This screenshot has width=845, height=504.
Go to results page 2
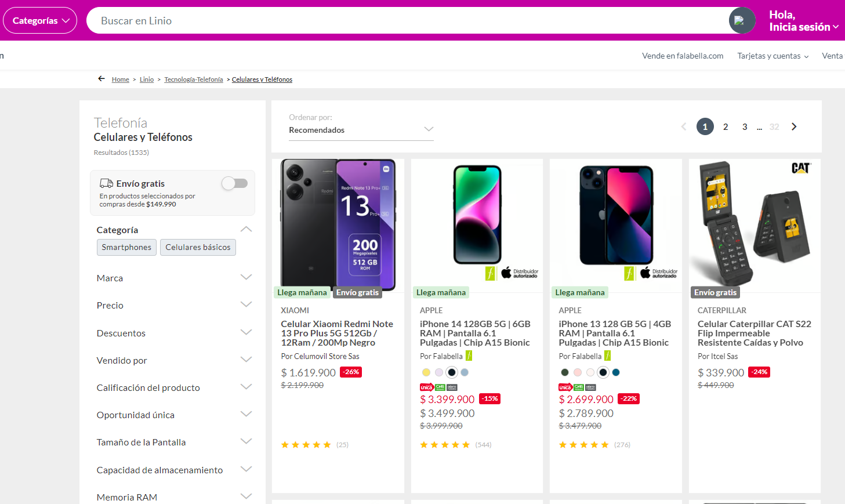(726, 126)
